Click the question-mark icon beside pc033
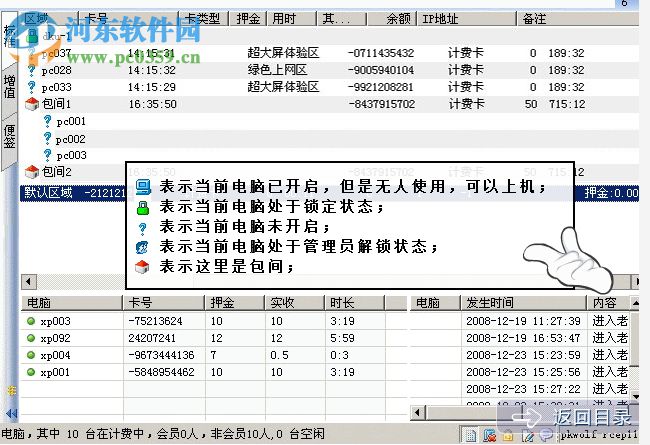Screen dimensions: 650x445 (32, 87)
